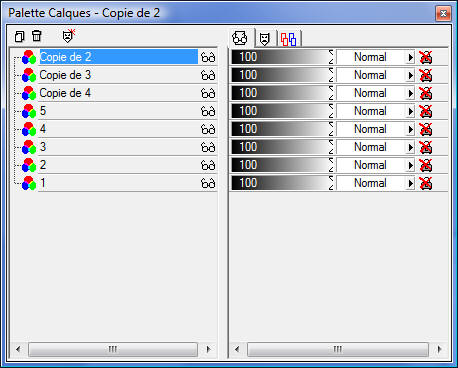Screen dimensions: 458x368
Task: Set opacity slider for layer 2
Action: [x=282, y=165]
